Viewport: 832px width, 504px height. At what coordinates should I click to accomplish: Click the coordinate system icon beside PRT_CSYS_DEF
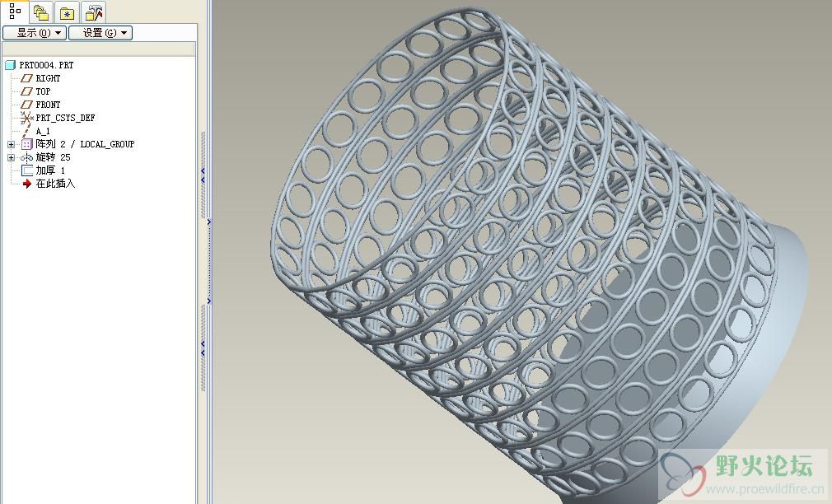pos(26,118)
